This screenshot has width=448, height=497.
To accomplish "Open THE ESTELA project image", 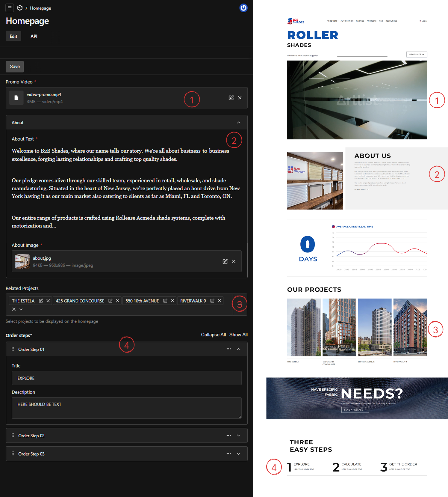I will click(x=304, y=327).
